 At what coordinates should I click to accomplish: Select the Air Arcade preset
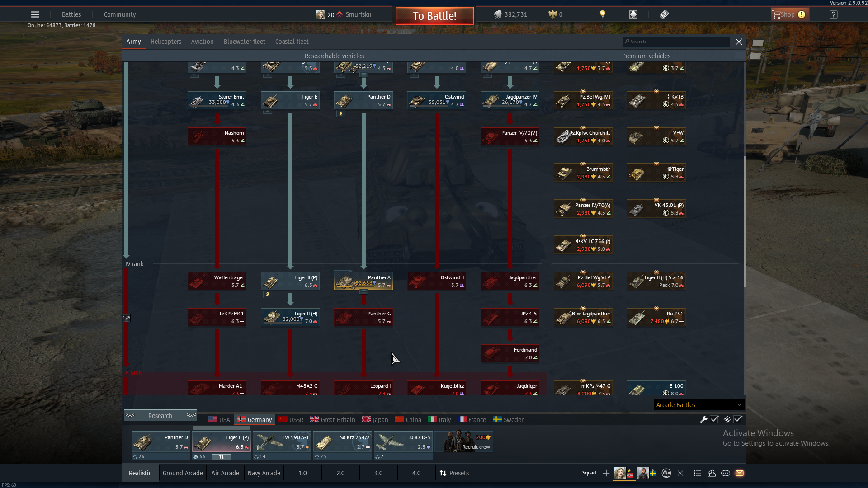coord(225,473)
